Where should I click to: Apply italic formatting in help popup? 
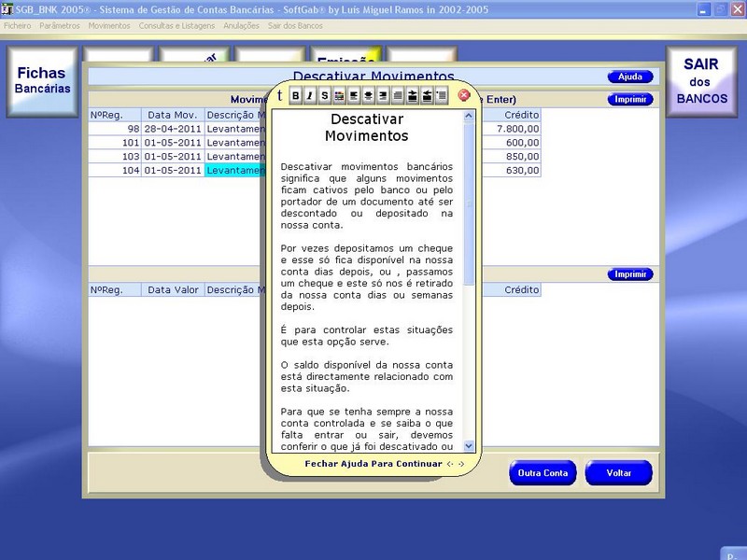tap(310, 95)
